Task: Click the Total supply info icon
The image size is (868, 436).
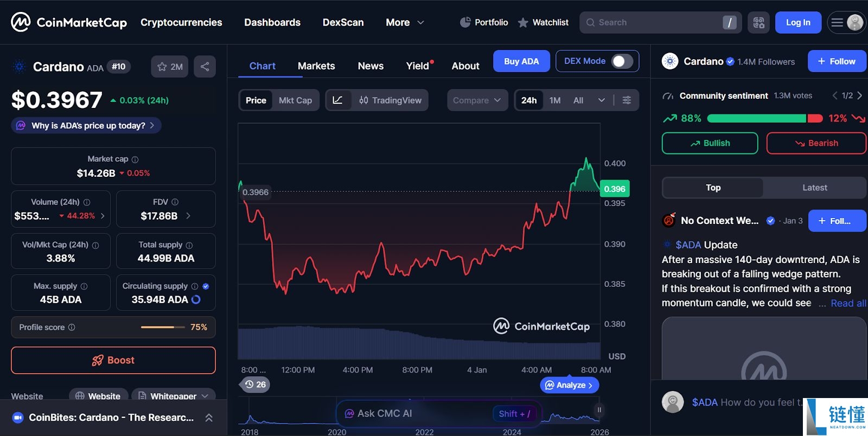Action: [x=189, y=245]
